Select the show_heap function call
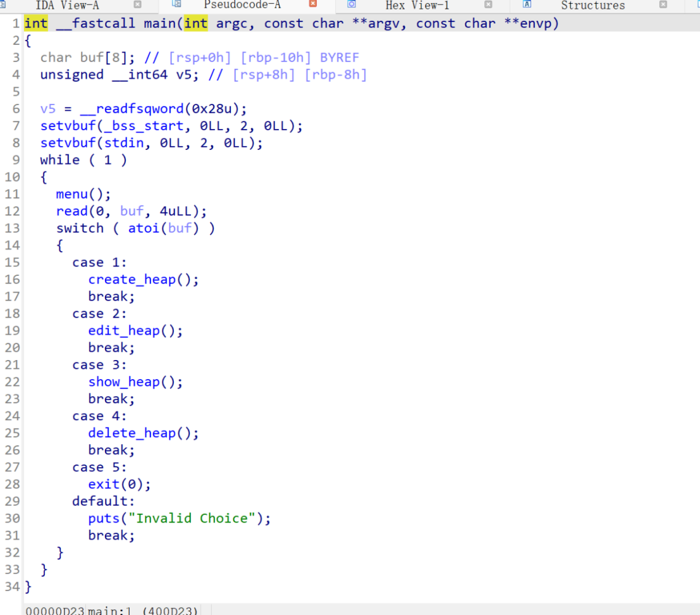 pos(127,382)
